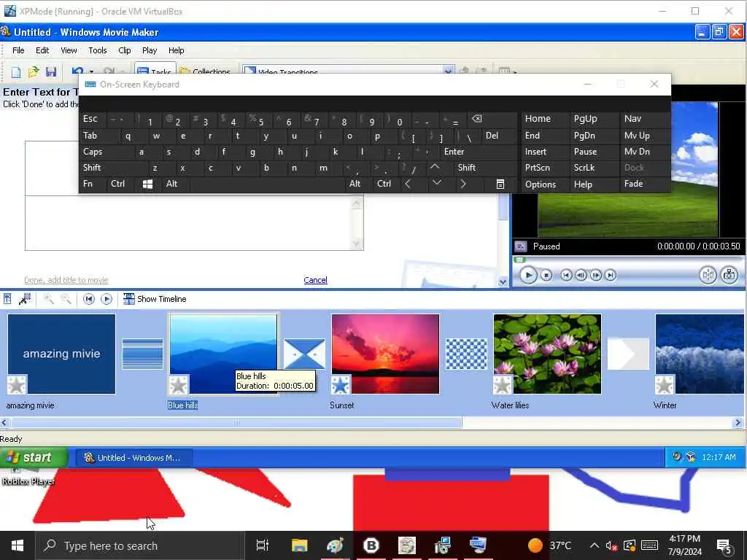Select transition between Water lilies and Winter

(x=628, y=354)
